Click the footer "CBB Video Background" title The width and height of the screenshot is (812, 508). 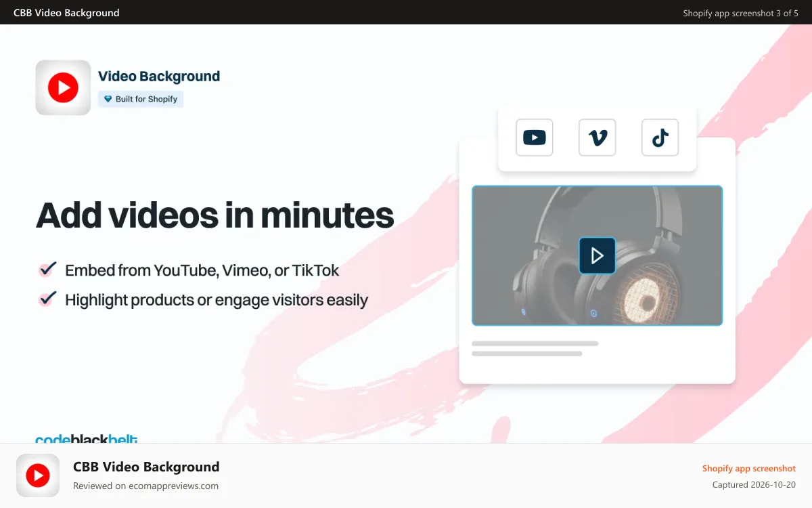(x=146, y=467)
